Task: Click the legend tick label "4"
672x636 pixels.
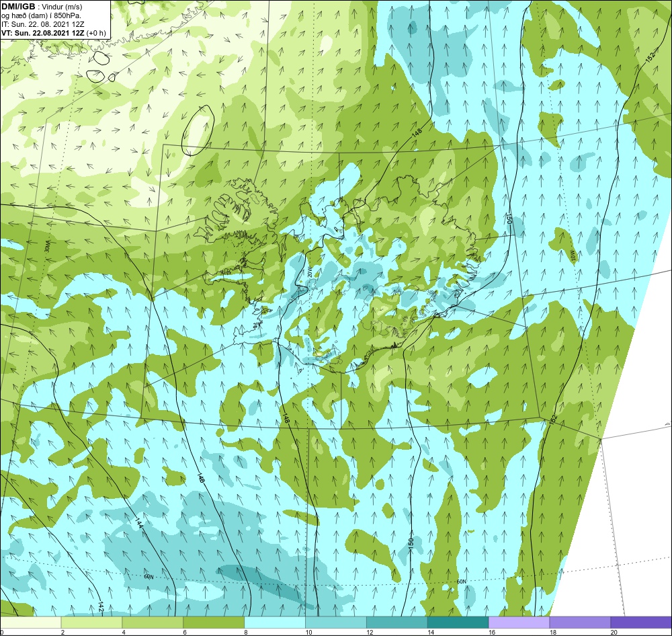Action: pos(124,632)
